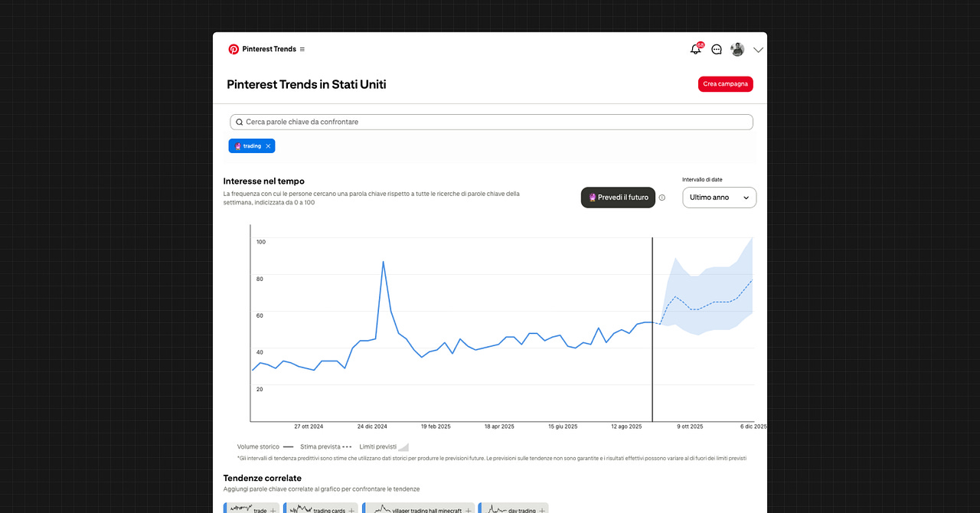
Task: Click the '100' y-axis value
Action: pyautogui.click(x=261, y=242)
